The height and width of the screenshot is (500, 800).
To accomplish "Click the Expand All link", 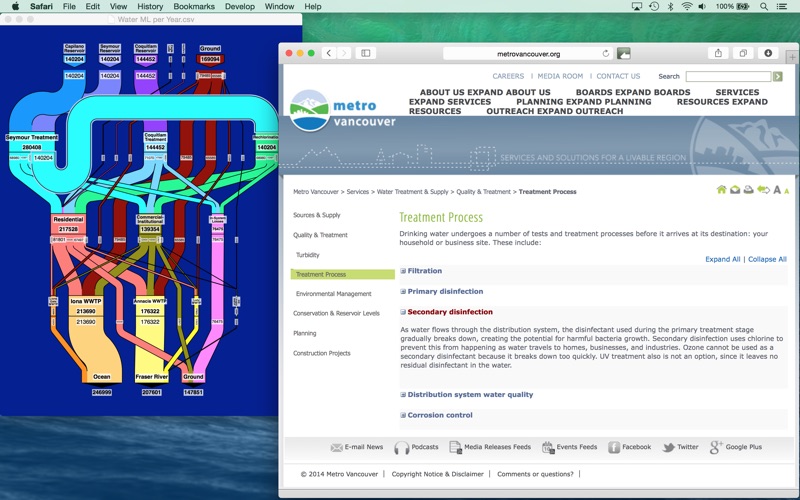I will point(722,259).
